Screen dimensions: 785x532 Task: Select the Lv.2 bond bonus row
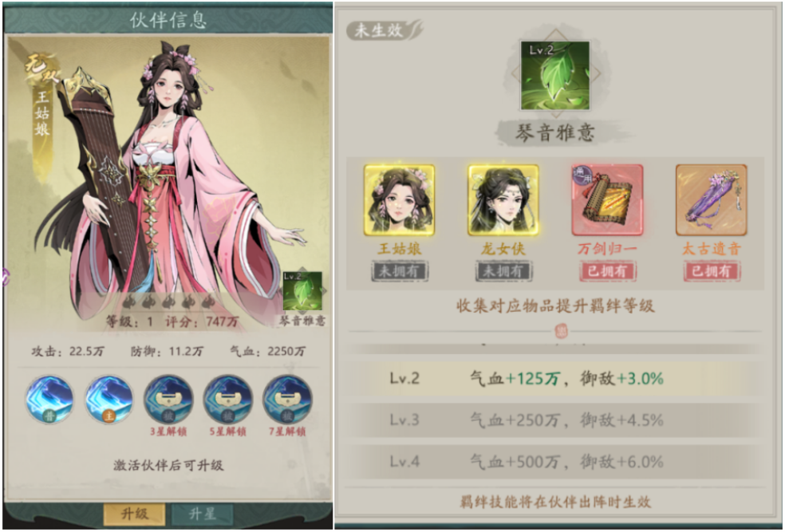click(554, 378)
